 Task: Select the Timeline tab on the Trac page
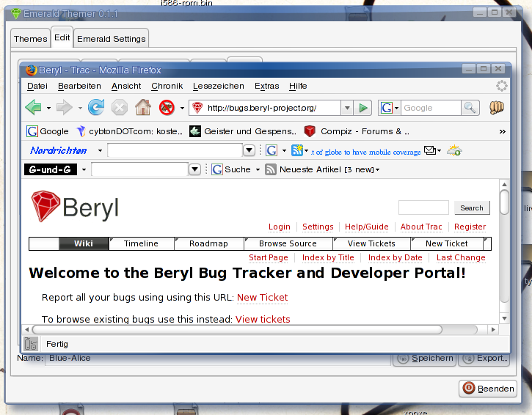(x=141, y=243)
